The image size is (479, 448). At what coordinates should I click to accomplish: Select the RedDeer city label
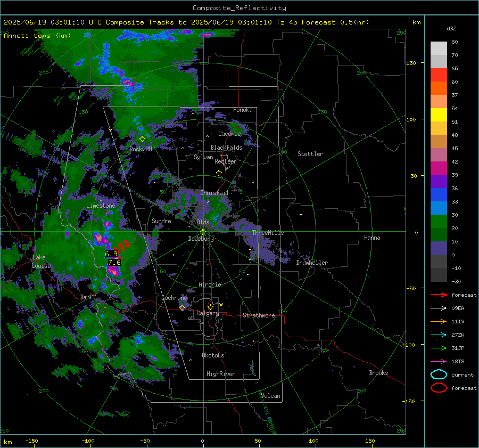coord(226,161)
